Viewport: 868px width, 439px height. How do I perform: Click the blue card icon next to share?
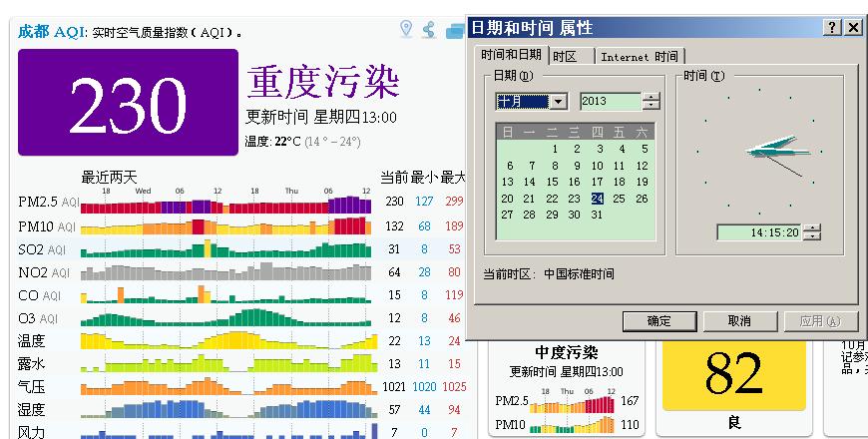point(455,31)
